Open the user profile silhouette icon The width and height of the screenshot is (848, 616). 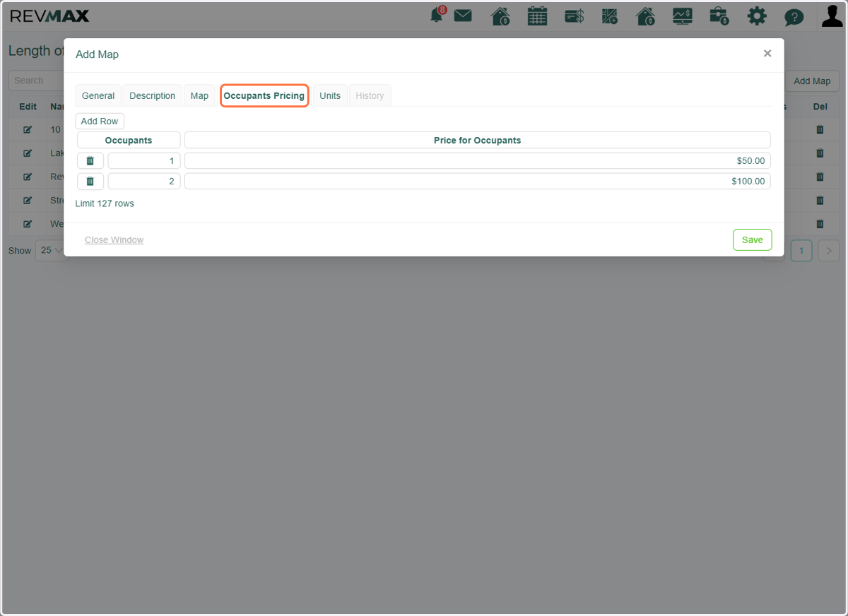click(x=832, y=16)
